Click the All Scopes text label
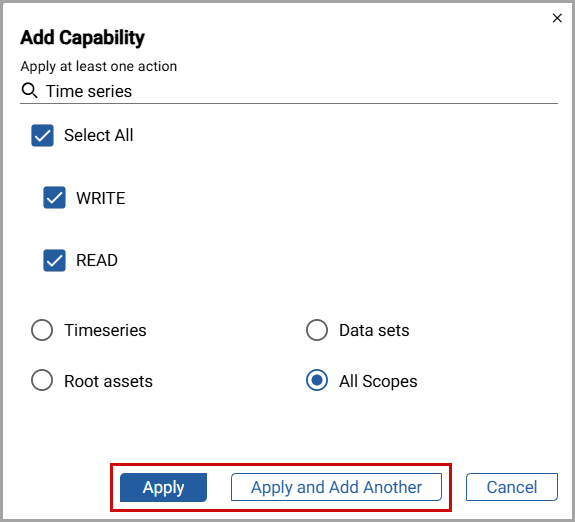Image resolution: width=575 pixels, height=522 pixels. pos(378,381)
